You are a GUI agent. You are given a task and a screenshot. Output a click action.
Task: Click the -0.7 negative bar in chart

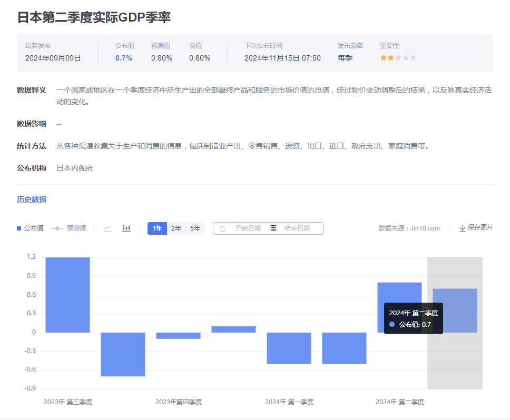[123, 354]
